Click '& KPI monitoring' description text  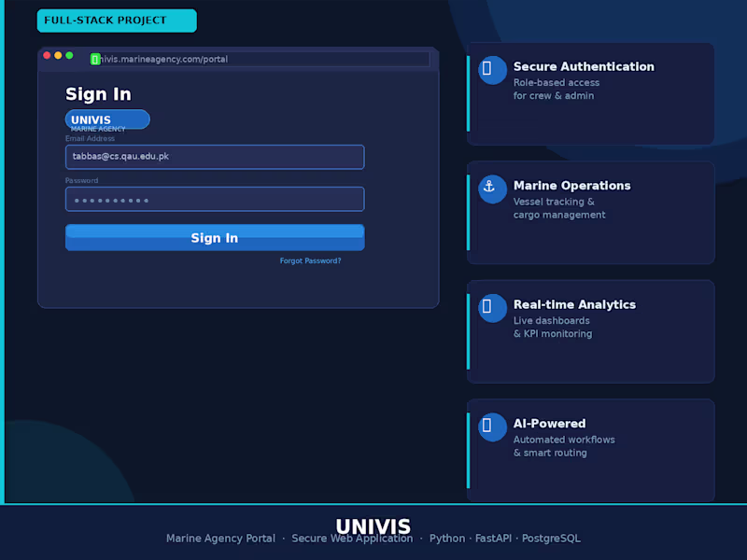pos(553,334)
